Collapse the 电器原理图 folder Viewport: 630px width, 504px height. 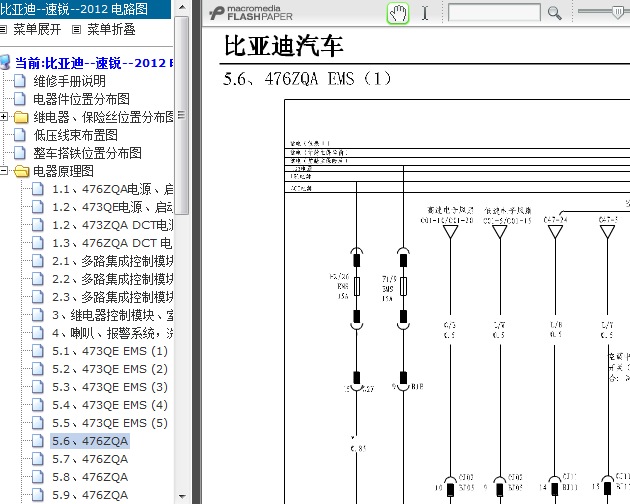pyautogui.click(x=4, y=171)
